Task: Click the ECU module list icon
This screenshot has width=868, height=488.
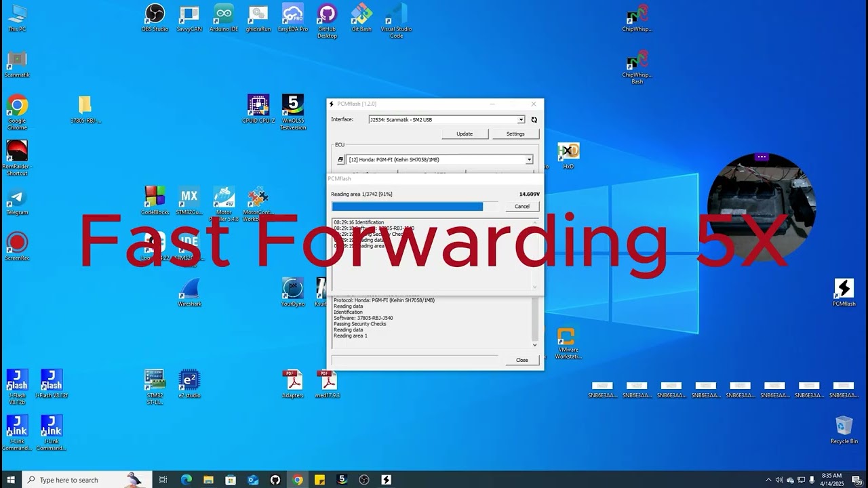Action: coord(341,160)
